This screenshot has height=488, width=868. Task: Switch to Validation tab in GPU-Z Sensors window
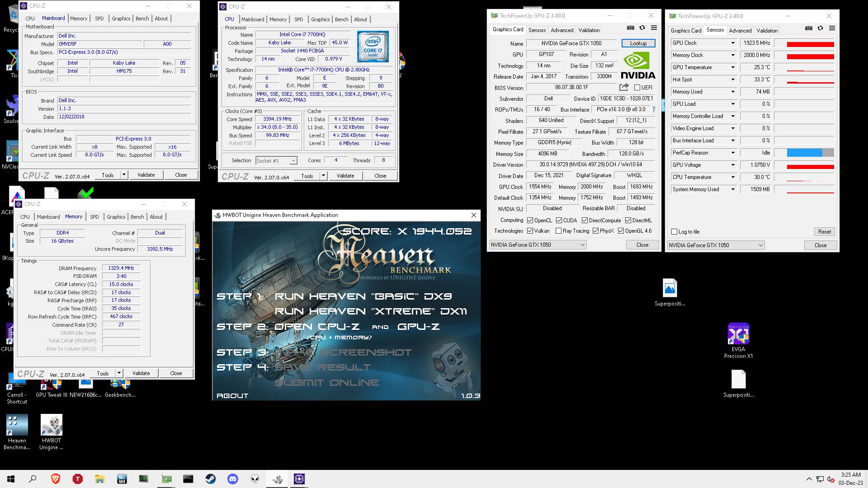coord(767,30)
